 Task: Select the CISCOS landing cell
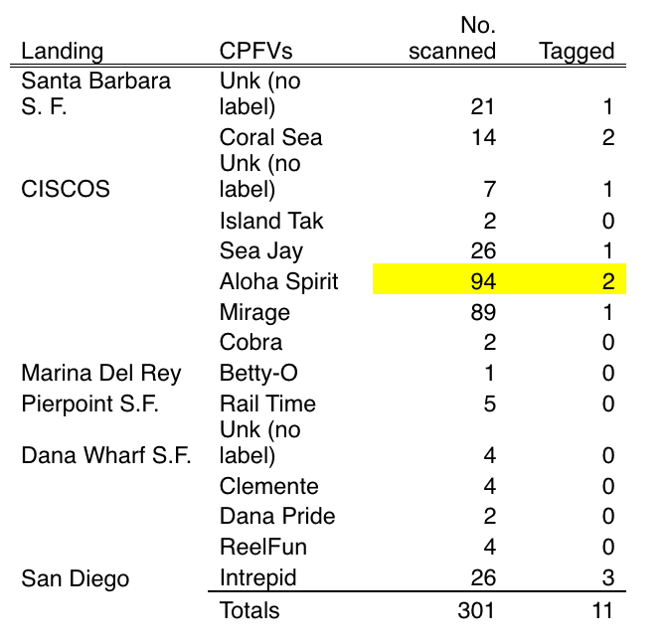point(66,189)
